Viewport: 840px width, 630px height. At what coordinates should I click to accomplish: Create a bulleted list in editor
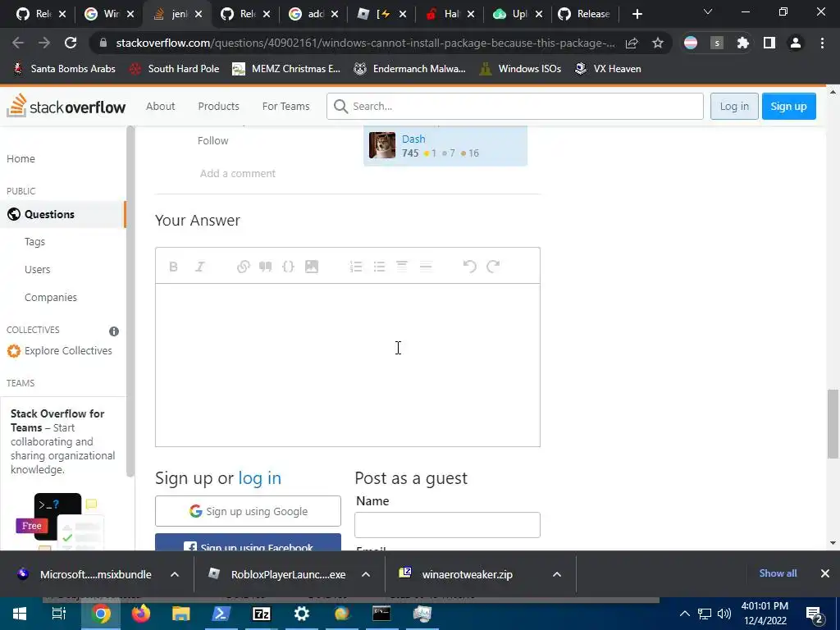tap(379, 267)
